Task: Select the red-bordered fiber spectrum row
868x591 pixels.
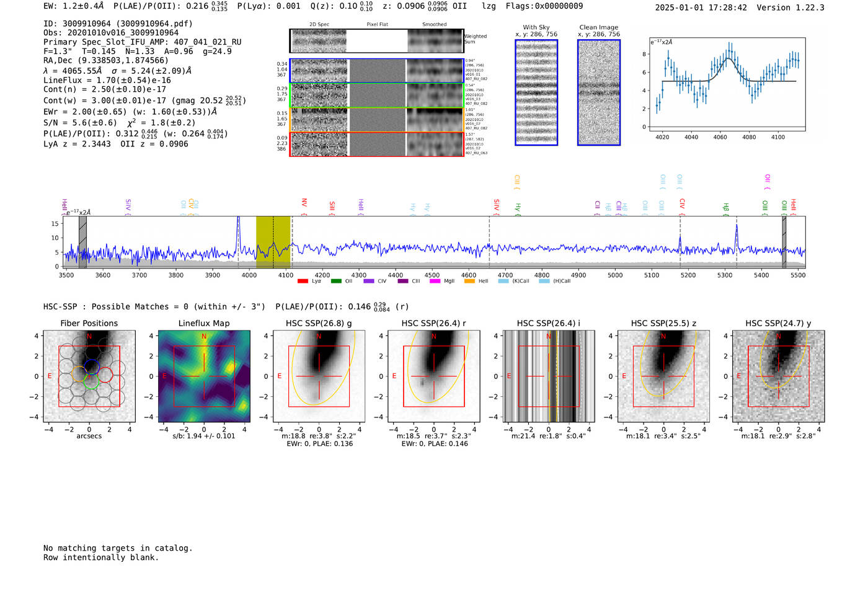Action: (376, 144)
